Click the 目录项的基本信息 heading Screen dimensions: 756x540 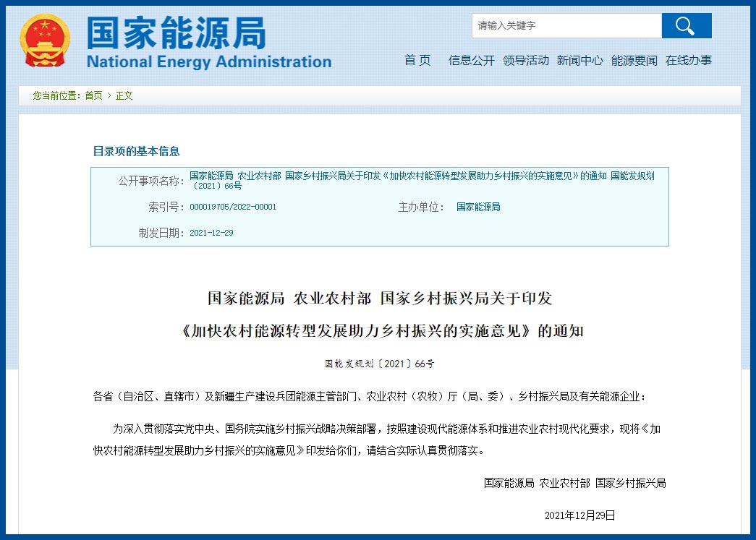click(136, 151)
